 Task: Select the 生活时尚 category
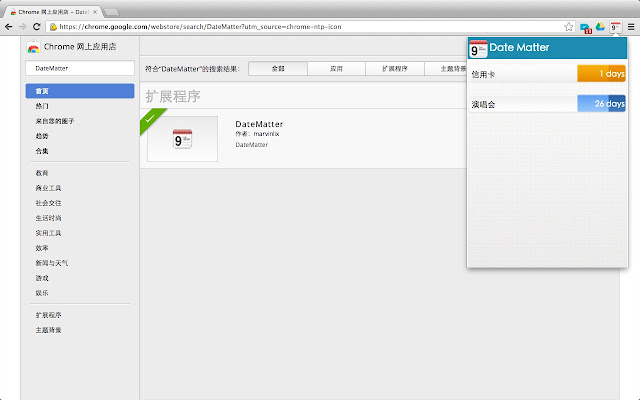pyautogui.click(x=48, y=218)
